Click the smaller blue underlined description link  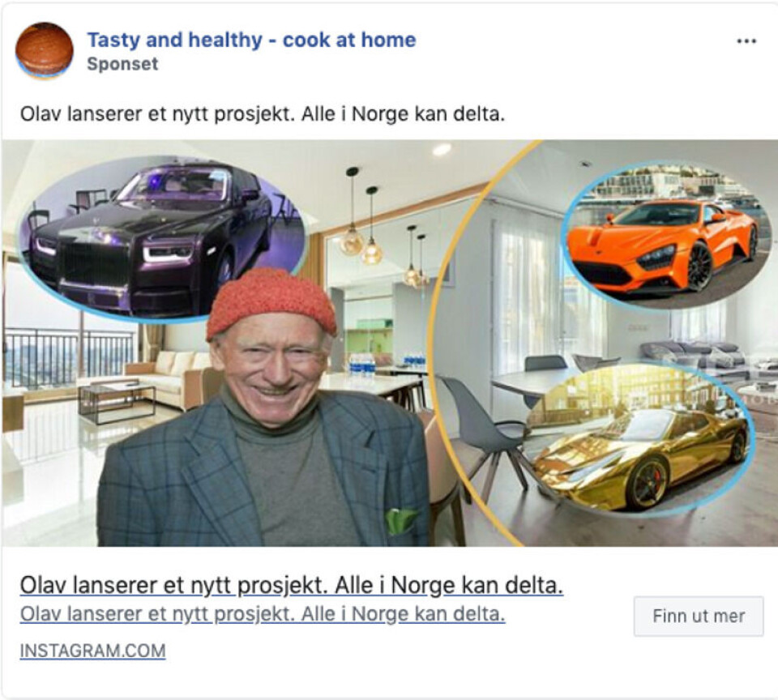(263, 614)
